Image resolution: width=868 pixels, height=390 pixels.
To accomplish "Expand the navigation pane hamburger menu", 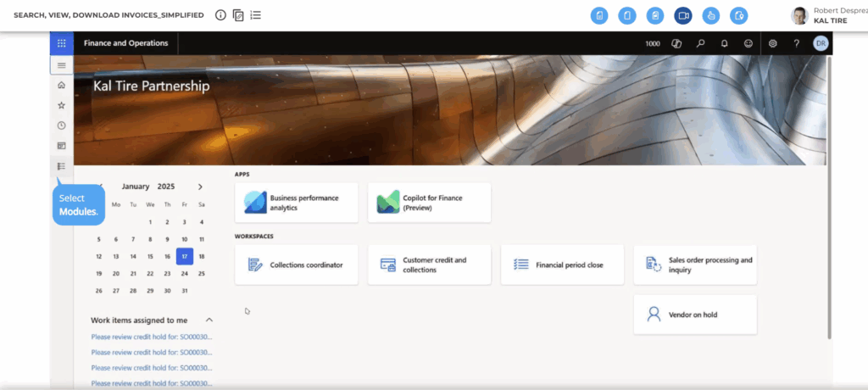I will (61, 65).
